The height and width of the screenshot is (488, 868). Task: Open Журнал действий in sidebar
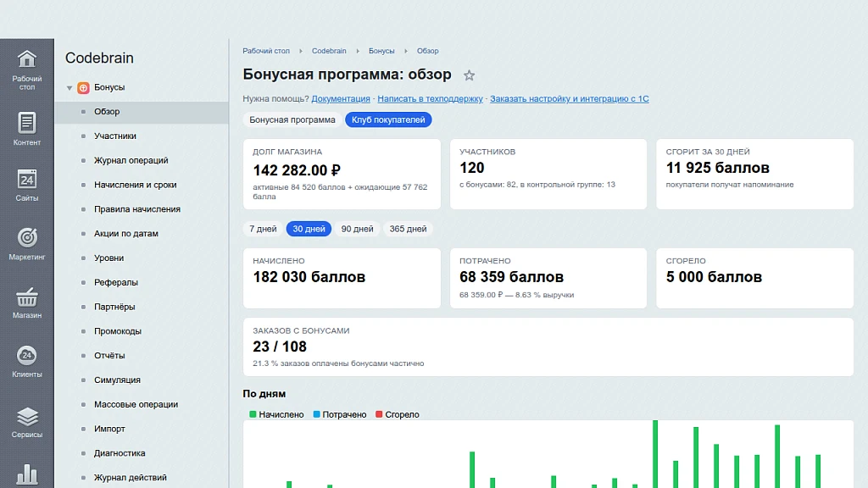click(130, 478)
